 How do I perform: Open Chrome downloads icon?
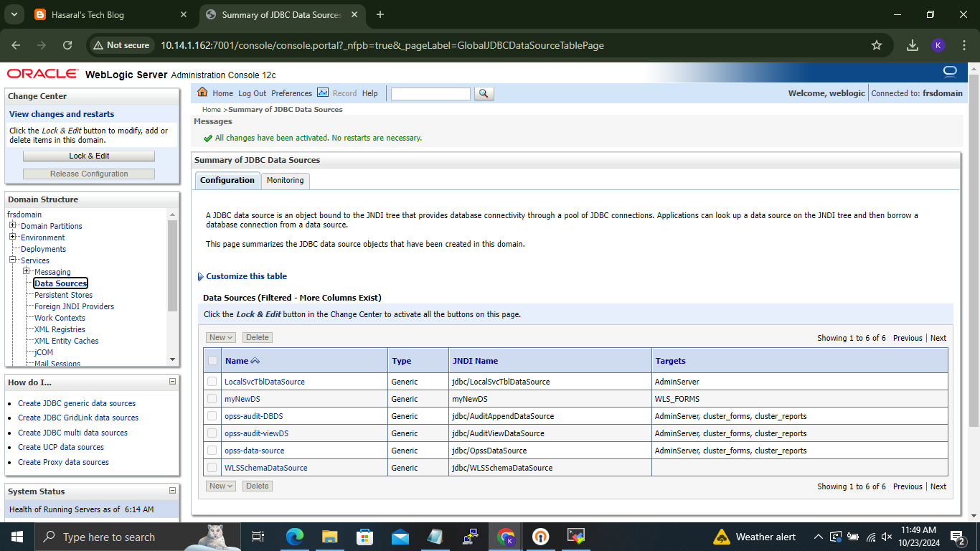coord(913,45)
